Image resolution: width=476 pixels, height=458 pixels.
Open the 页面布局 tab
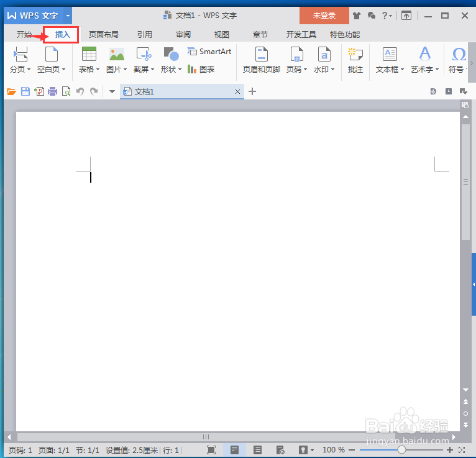[104, 35]
